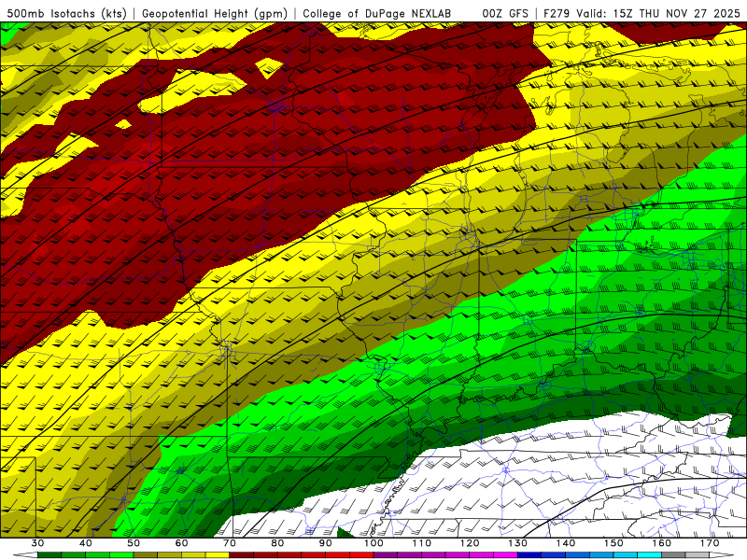Click the '60' color scale label

[181, 543]
